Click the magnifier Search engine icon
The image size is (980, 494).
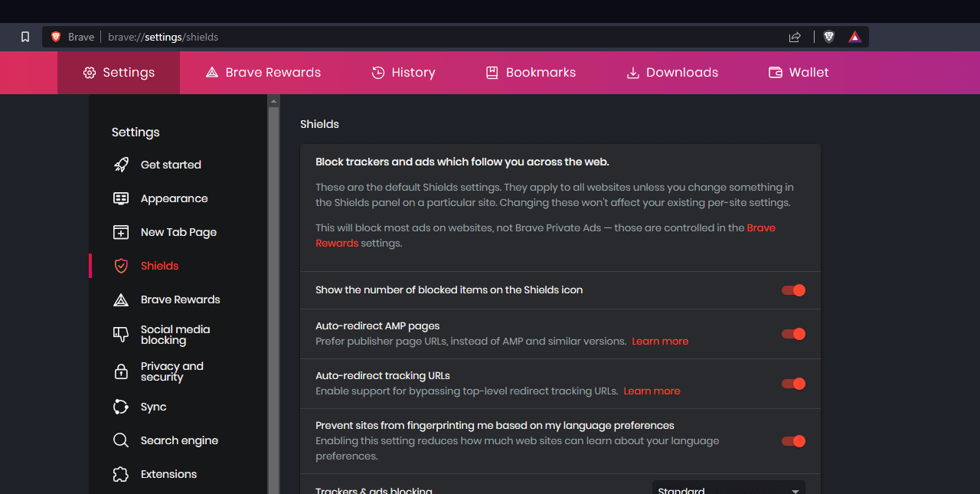(x=121, y=440)
